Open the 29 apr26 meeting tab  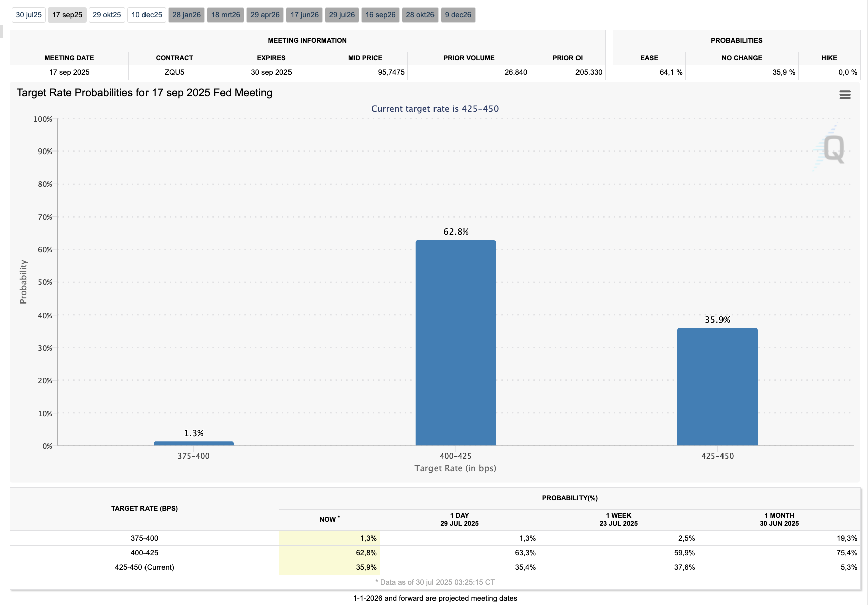pos(265,15)
